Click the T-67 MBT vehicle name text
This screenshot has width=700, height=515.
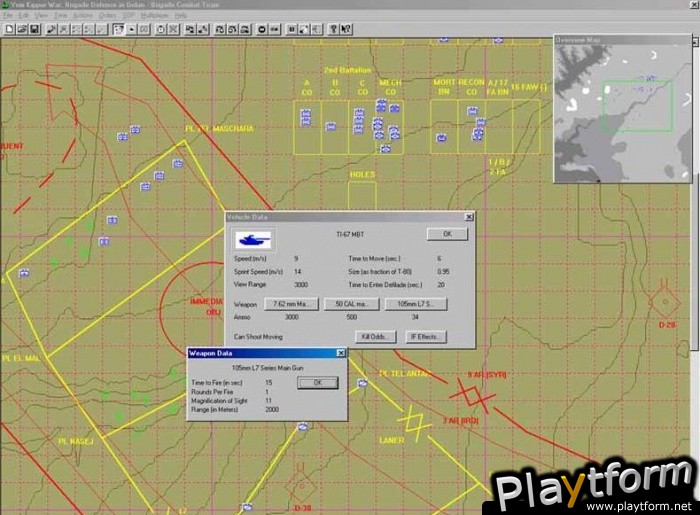[x=350, y=234]
